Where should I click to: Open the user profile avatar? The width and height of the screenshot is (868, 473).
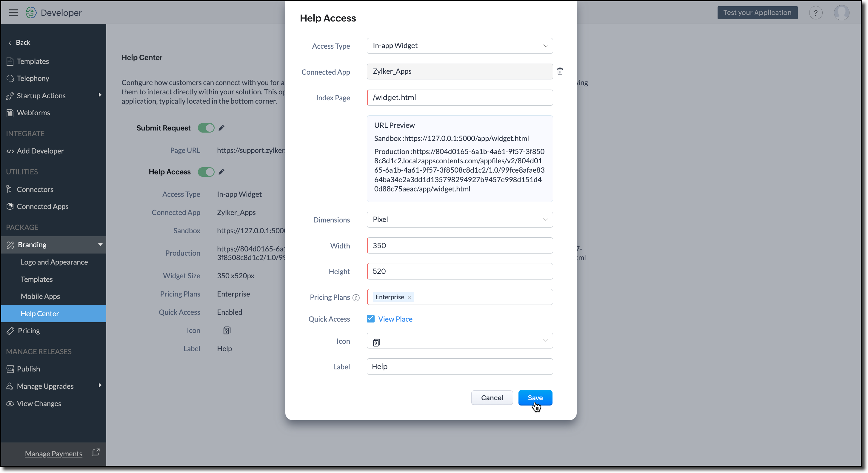click(x=841, y=13)
